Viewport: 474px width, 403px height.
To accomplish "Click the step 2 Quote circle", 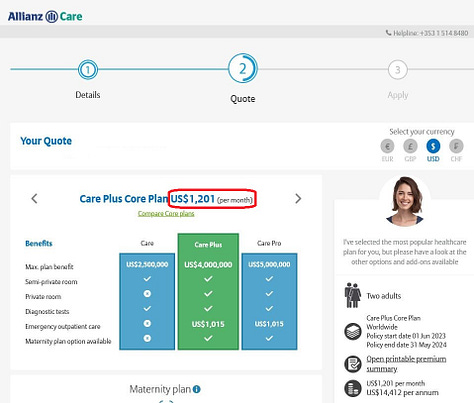I will point(243,69).
